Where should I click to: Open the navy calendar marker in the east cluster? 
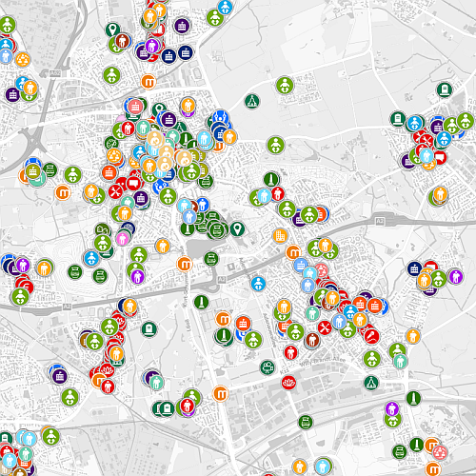414,268
